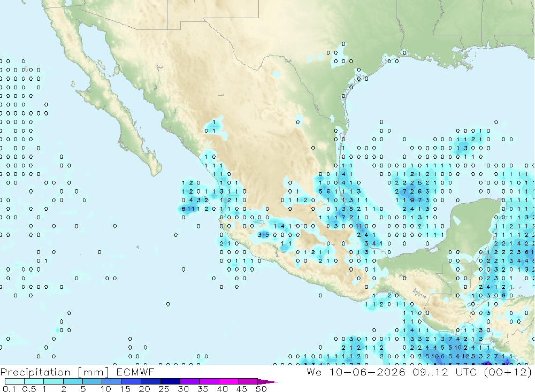Select the 2–5 mm legend swatch
This screenshot has width=535, height=392.
pos(73,381)
